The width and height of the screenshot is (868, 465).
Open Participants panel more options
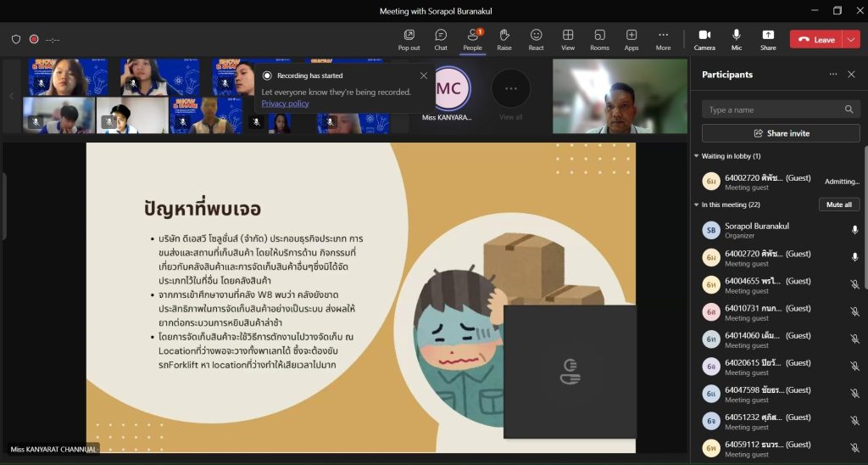833,75
